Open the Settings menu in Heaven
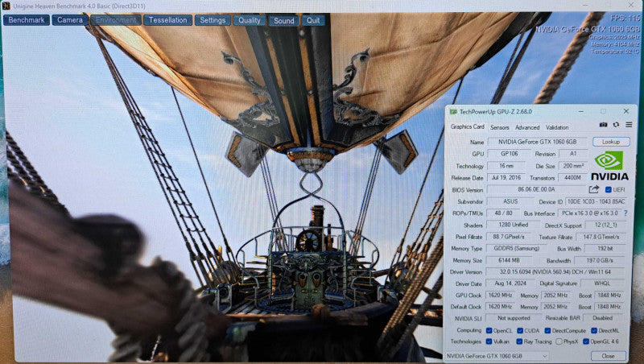Screen dimensions: 644x364 [213, 20]
